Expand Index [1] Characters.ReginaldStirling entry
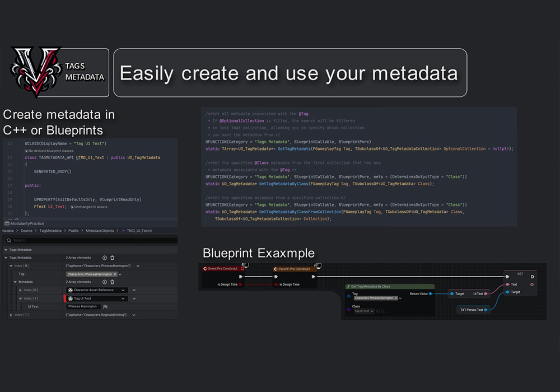 tap(11, 315)
